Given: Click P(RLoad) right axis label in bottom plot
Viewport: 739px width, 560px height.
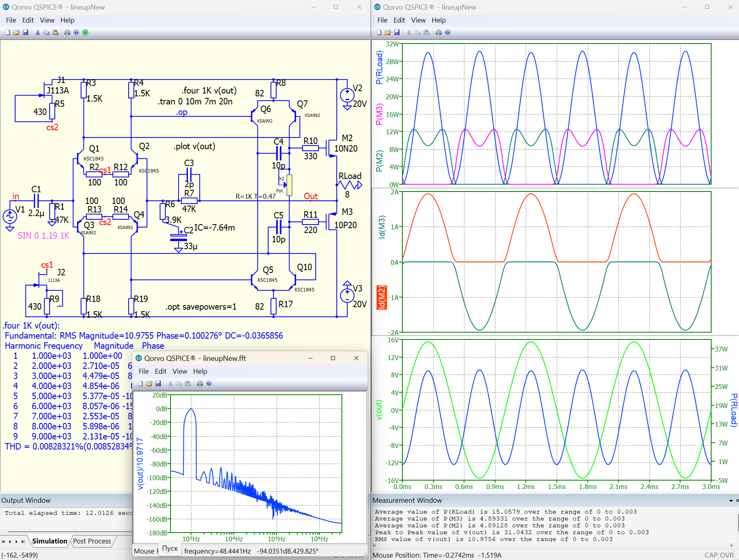Looking at the screenshot, I should [734, 410].
